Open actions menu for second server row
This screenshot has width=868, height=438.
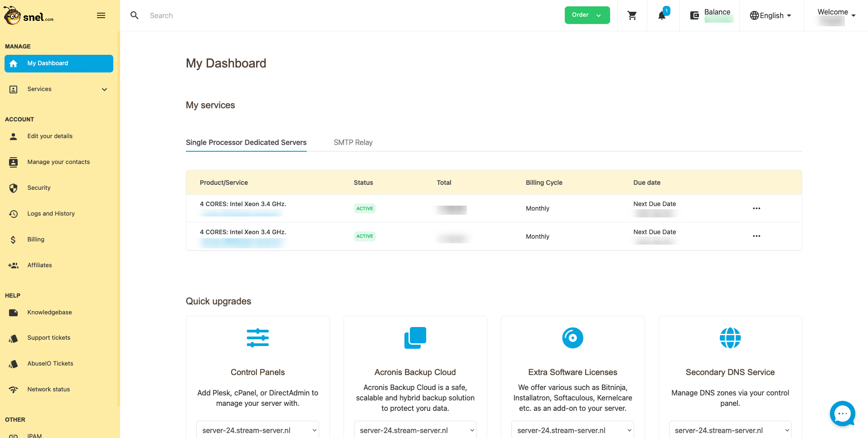pos(756,236)
